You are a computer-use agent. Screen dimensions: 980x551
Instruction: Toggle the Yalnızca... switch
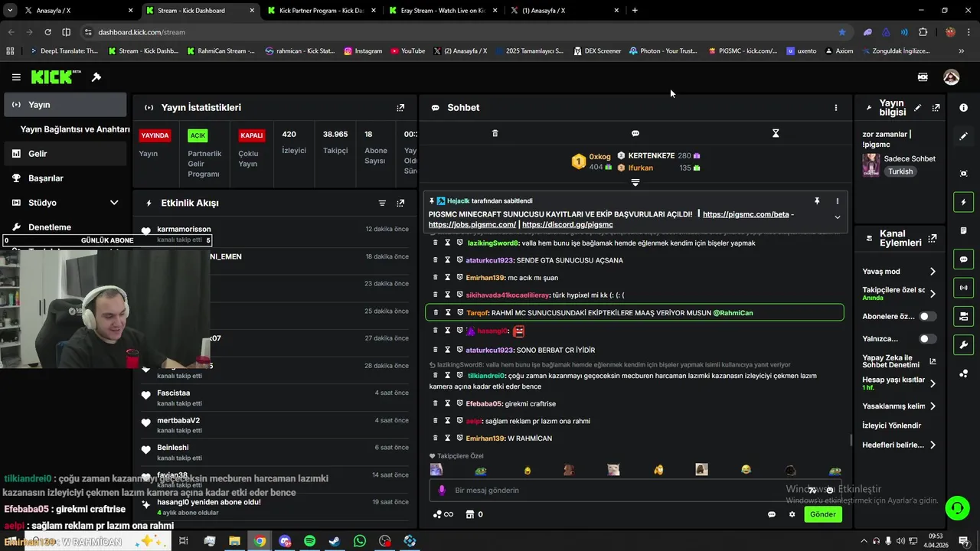pyautogui.click(x=927, y=338)
